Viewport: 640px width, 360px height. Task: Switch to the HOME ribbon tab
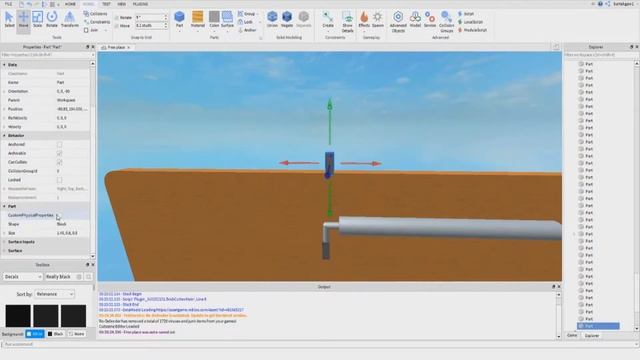click(x=70, y=4)
